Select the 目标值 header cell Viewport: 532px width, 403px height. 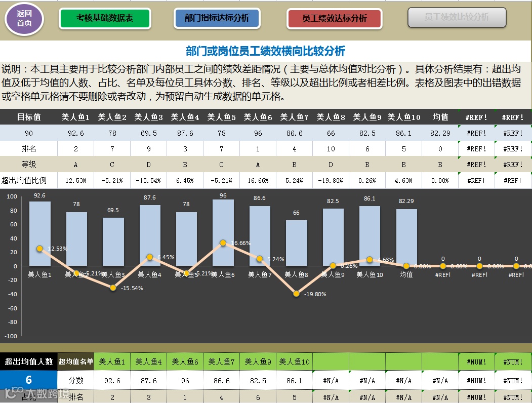(x=29, y=117)
